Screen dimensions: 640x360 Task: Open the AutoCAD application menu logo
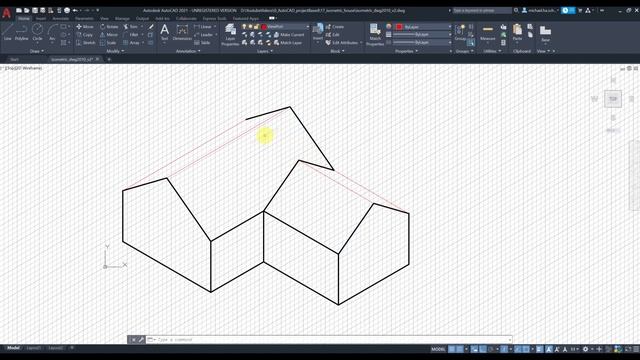7,13
